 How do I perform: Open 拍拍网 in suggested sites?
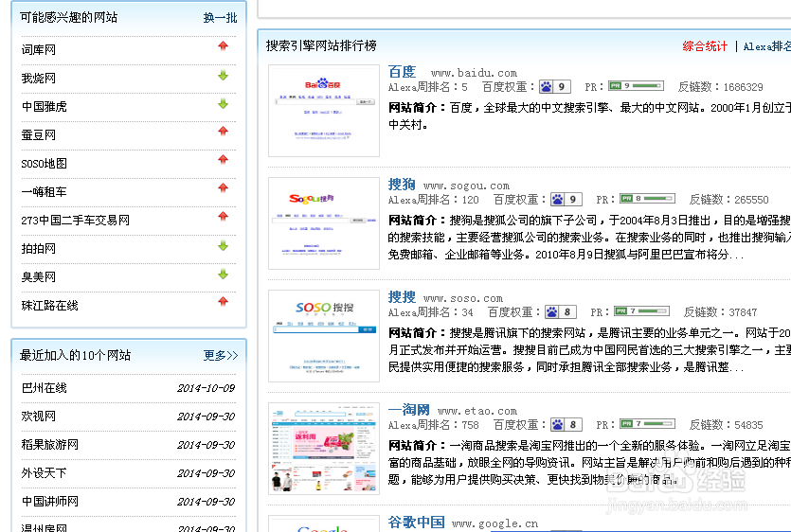pyautogui.click(x=38, y=249)
